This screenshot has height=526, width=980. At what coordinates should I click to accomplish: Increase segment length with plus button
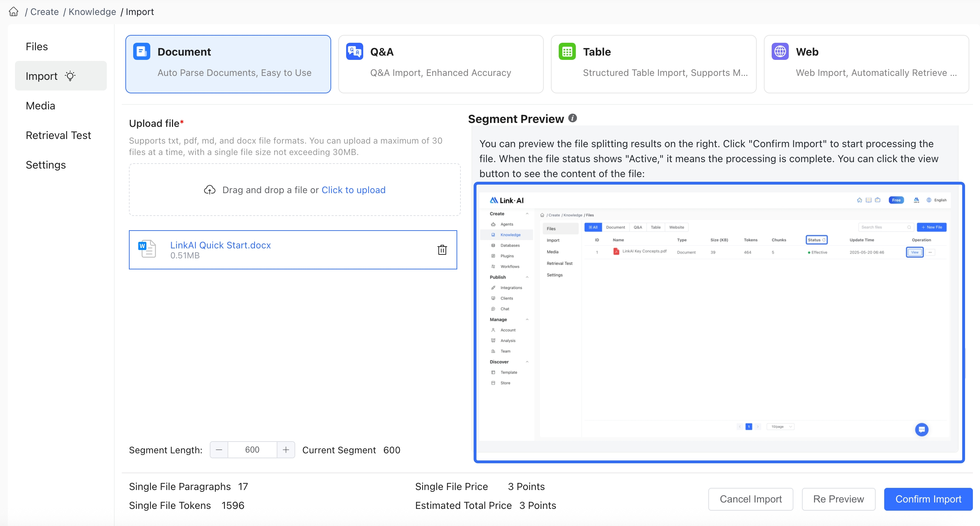pos(286,450)
